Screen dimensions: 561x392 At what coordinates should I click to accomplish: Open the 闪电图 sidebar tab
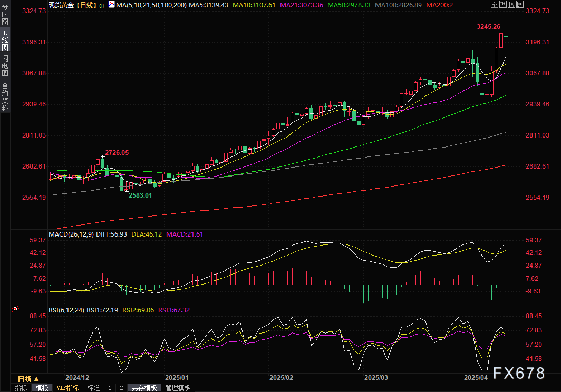(5, 65)
